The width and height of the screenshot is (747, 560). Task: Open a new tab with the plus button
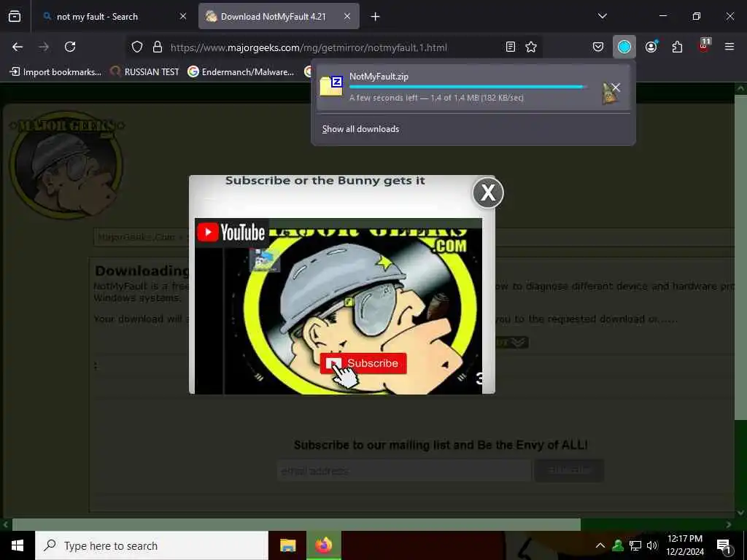pos(376,17)
